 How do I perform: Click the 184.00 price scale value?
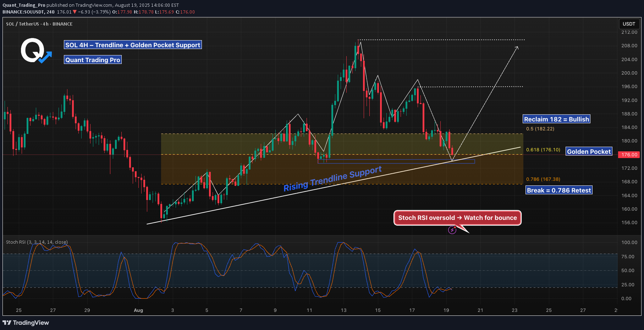pos(629,127)
